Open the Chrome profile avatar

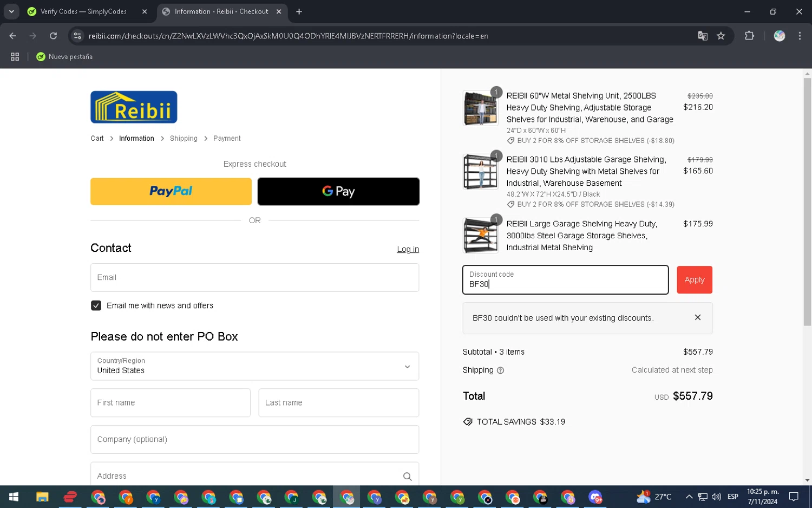click(779, 36)
